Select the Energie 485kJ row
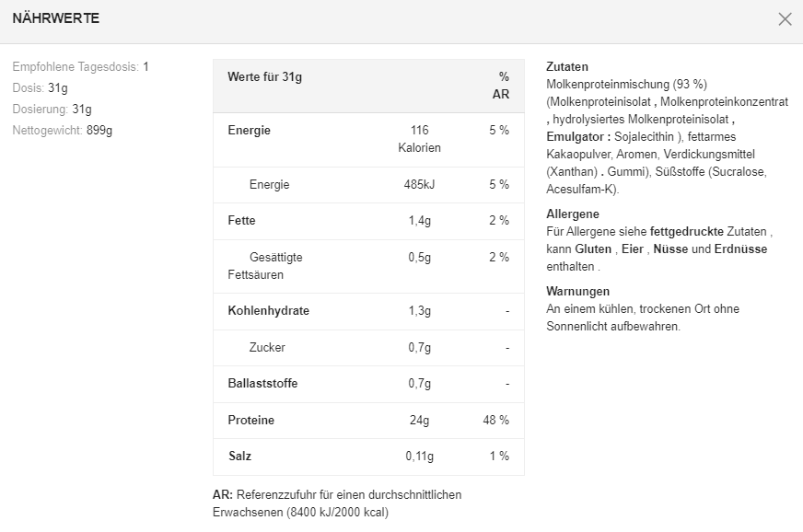The image size is (803, 532). click(368, 185)
